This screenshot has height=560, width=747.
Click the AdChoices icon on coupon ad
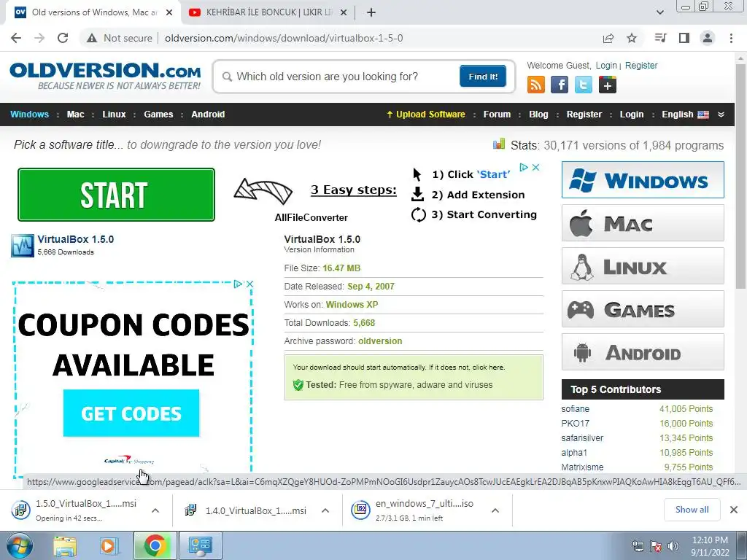click(238, 284)
